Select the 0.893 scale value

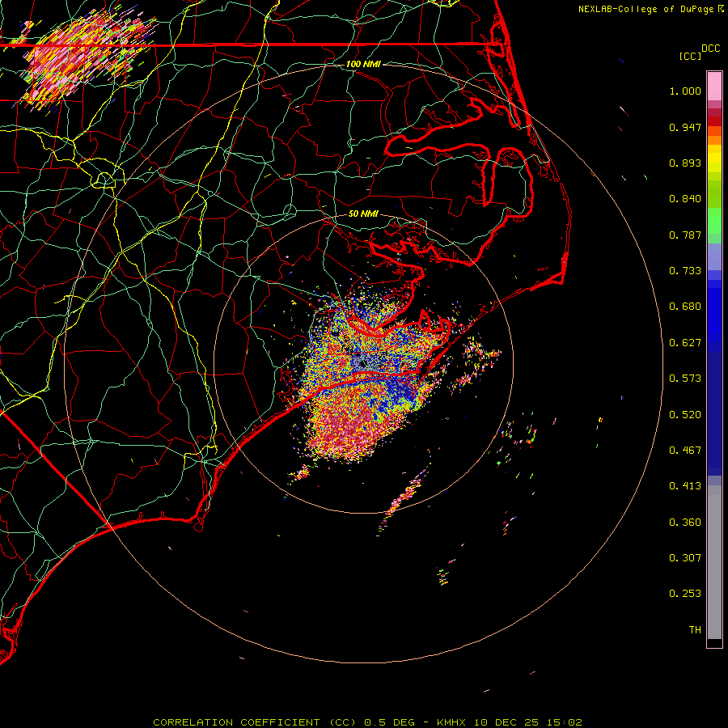(685, 163)
